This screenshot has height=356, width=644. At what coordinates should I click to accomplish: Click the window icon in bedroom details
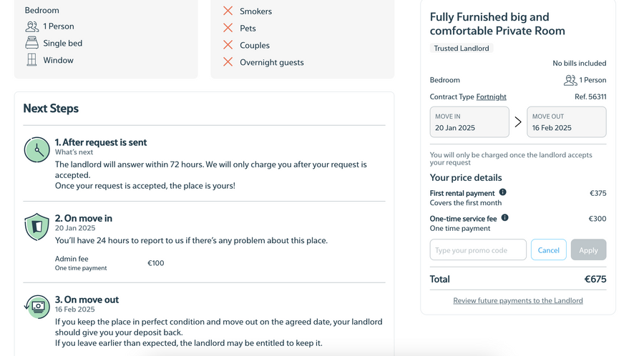click(31, 60)
